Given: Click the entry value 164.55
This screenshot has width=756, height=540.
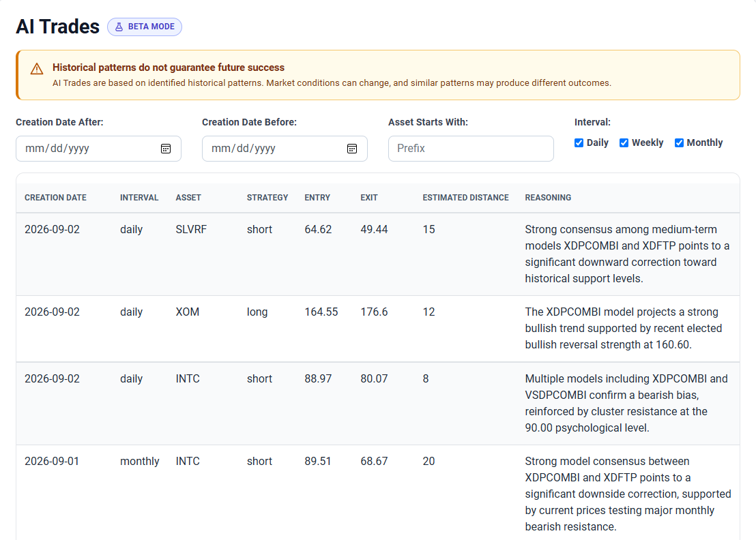Looking at the screenshot, I should [321, 312].
